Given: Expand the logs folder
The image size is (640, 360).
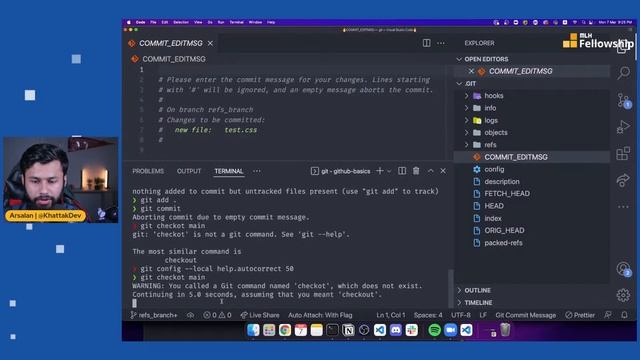Looking at the screenshot, I should click(x=485, y=120).
